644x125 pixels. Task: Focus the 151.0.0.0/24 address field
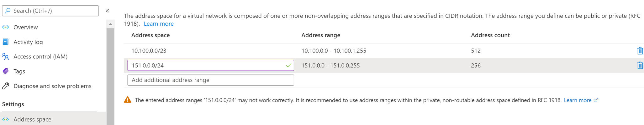[x=211, y=65]
